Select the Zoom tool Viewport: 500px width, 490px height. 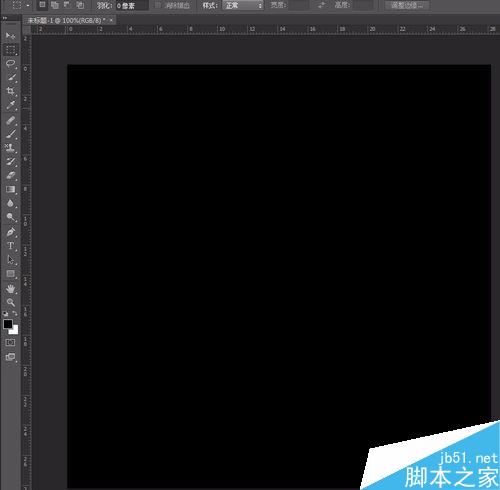click(10, 302)
